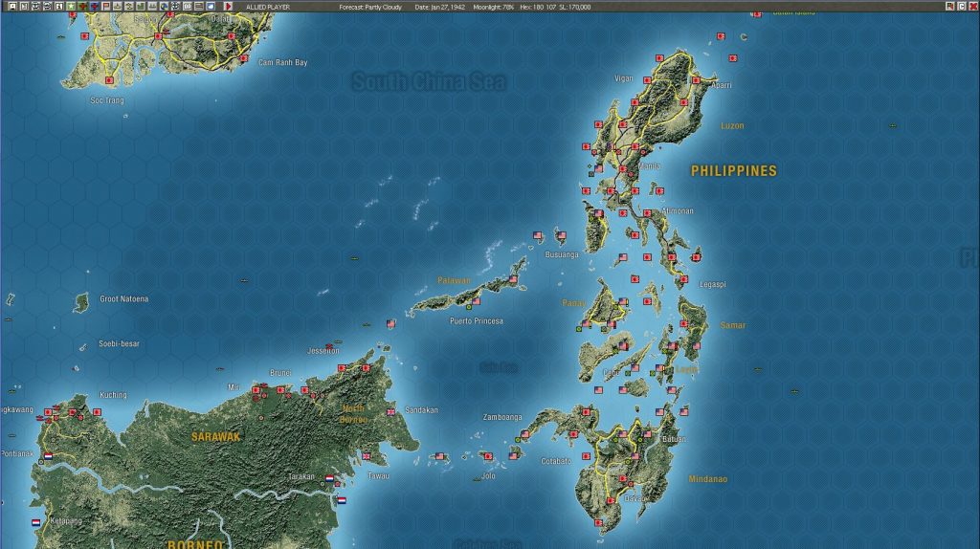Click the C icon at top right
This screenshot has width=980, height=549.
click(x=961, y=7)
